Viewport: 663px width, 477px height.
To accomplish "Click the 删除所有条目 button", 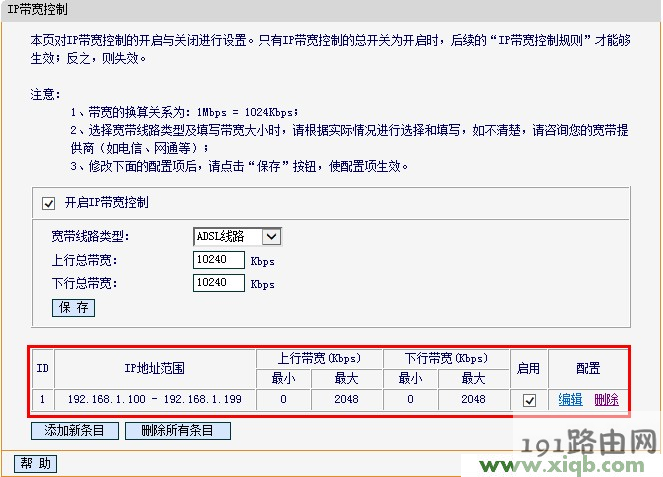I will point(178,430).
